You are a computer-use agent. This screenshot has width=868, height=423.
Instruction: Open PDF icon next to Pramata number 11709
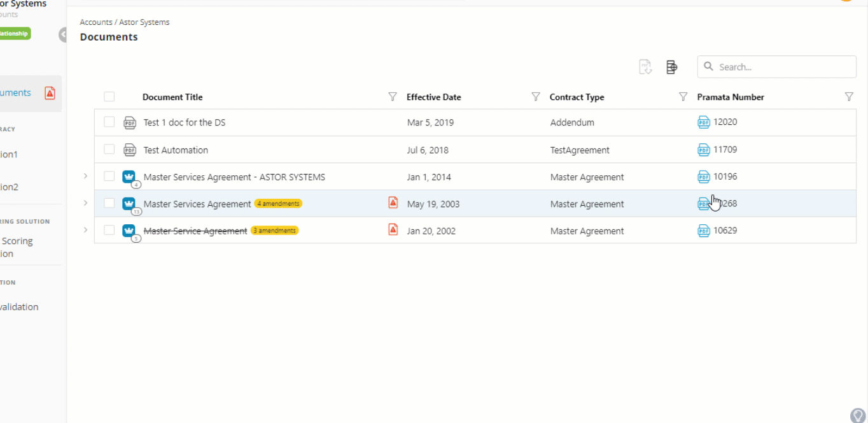coord(704,150)
